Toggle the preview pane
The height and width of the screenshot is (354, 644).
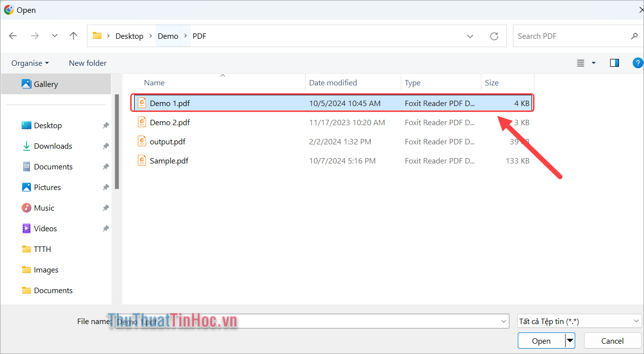point(614,63)
